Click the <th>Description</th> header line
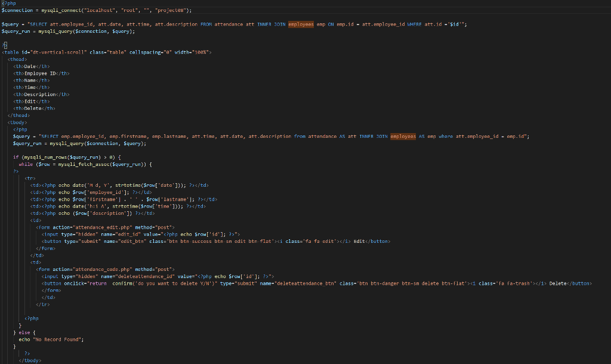Viewport: 611px width, 364px height. [41, 94]
